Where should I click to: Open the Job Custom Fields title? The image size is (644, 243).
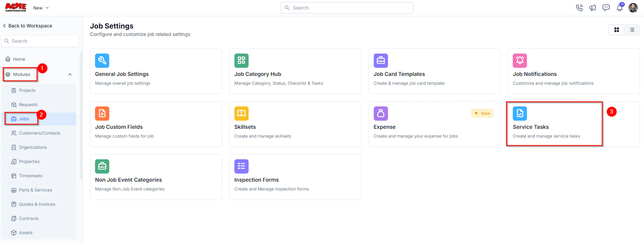coord(119,127)
